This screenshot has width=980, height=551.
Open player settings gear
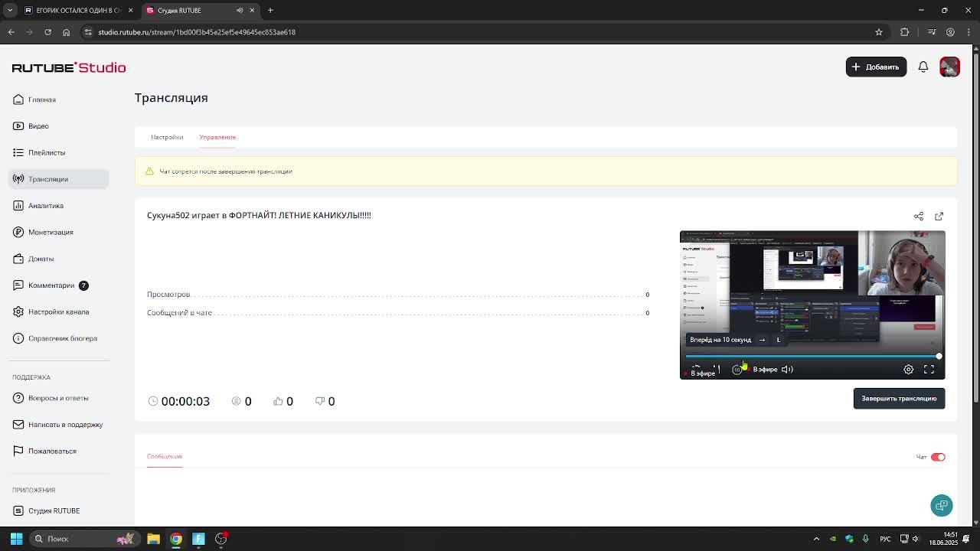908,370
